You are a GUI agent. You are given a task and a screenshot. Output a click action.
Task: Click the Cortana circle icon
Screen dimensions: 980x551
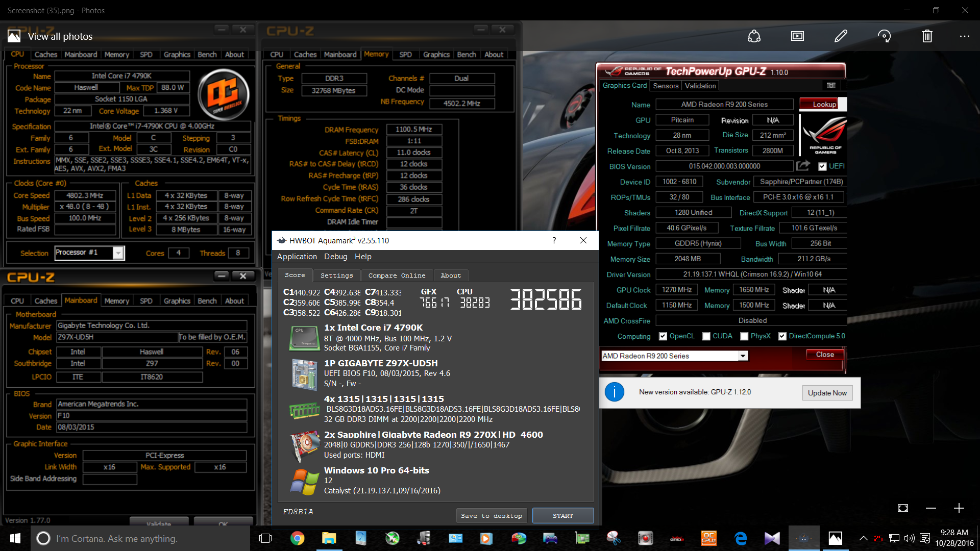click(x=43, y=538)
